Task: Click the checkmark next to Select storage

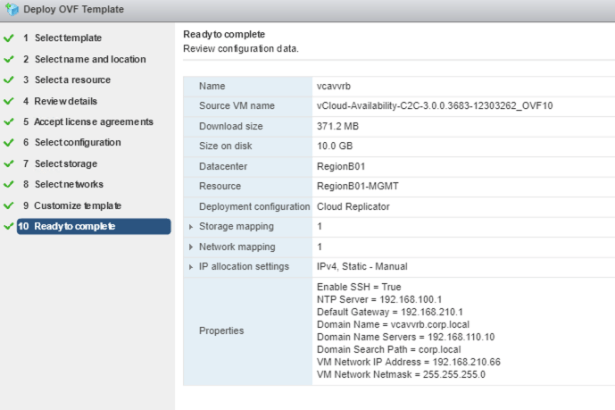Action: click(10, 164)
